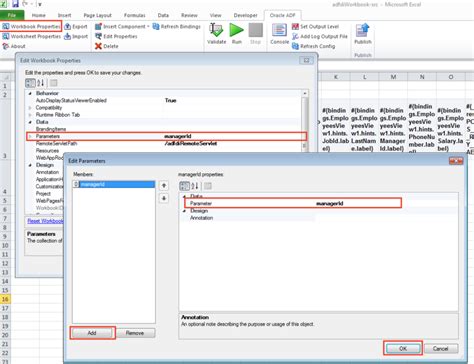Click the About item in ribbon
The height and width of the screenshot is (364, 474).
click(14, 46)
